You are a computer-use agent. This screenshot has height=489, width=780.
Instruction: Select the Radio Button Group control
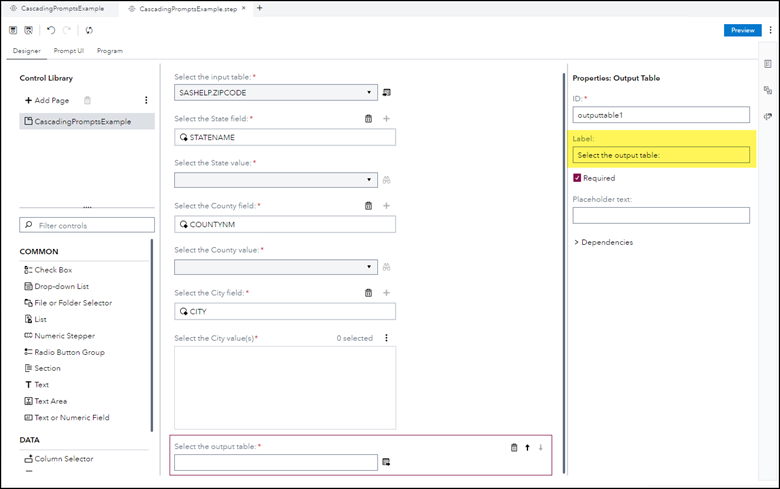pyautogui.click(x=64, y=352)
